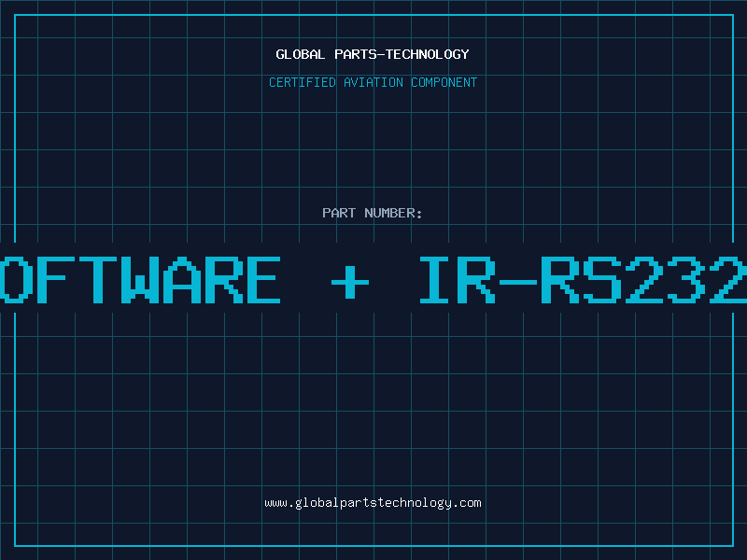Click the word PARTS in the header title
The width and height of the screenshot is (747, 560).
pyautogui.click(x=355, y=54)
